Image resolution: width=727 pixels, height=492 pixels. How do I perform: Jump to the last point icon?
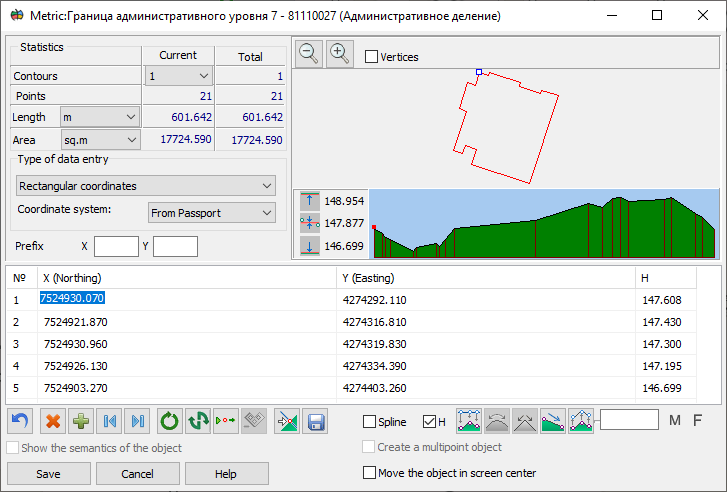139,421
